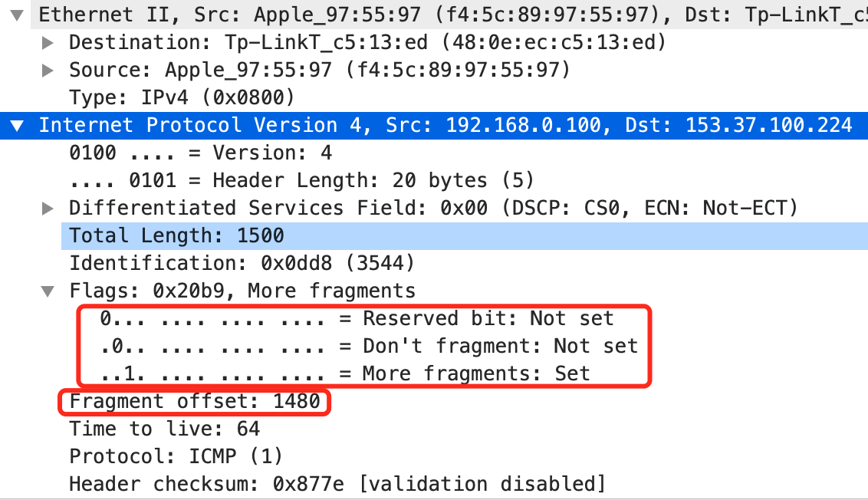Select the Type: IPv4 (0x0800) row
Viewport: 868px width, 500px height.
coord(181,98)
